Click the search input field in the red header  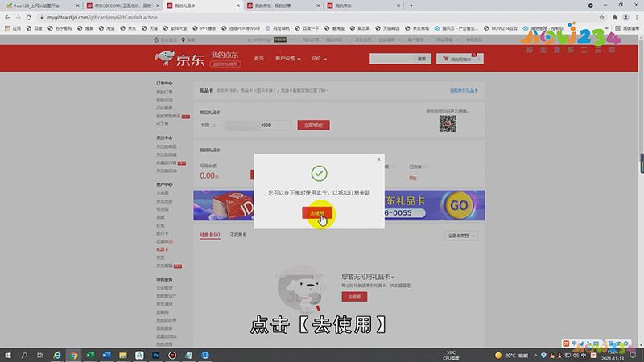pos(391,59)
